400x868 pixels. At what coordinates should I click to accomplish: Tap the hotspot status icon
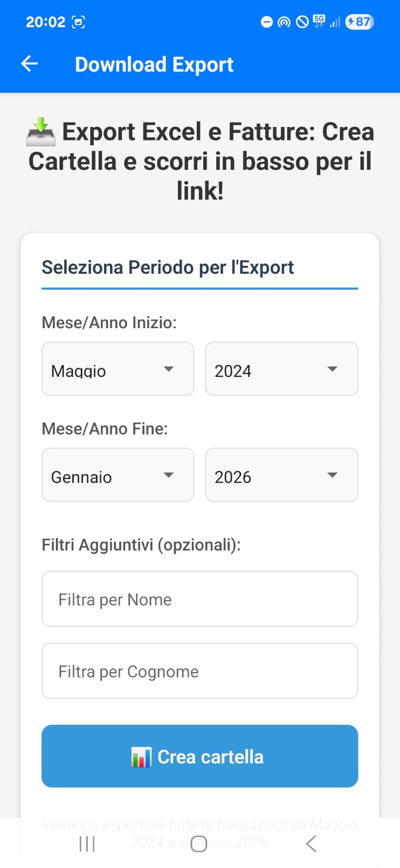click(x=284, y=22)
